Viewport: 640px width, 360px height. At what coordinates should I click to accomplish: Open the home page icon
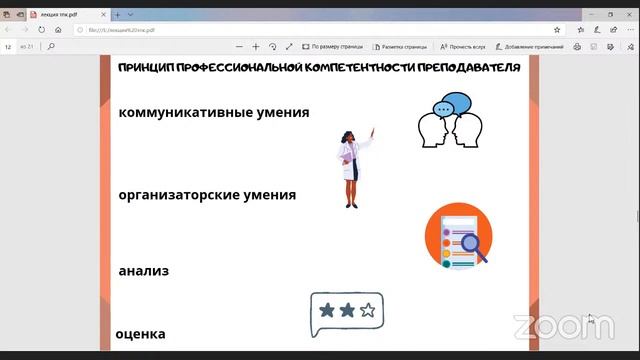click(58, 30)
